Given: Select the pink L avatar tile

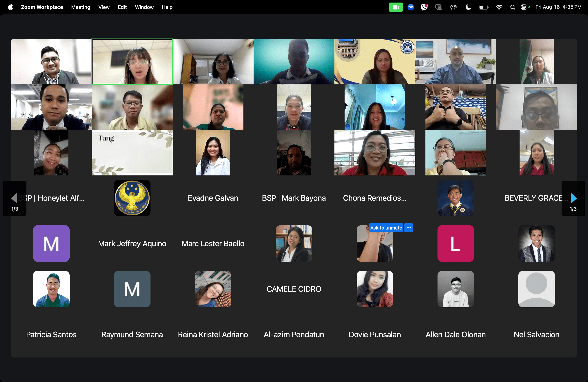Looking at the screenshot, I should click(455, 243).
